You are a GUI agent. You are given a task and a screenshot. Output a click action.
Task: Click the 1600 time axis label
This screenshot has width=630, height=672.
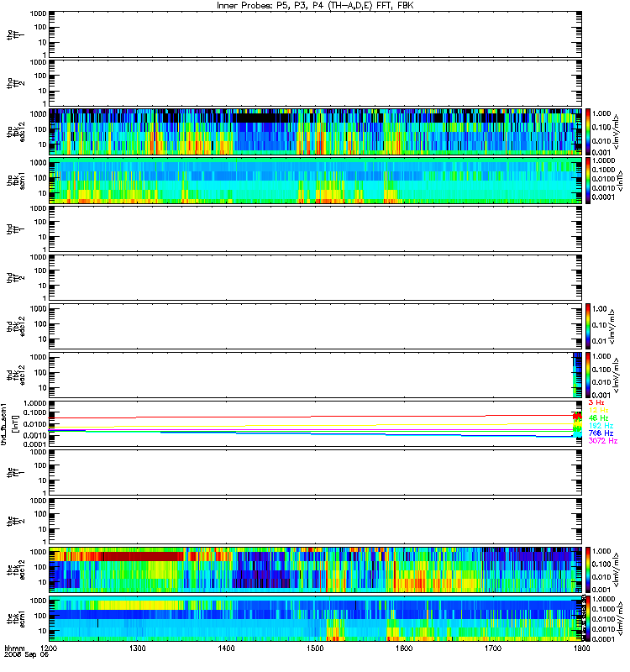click(404, 648)
